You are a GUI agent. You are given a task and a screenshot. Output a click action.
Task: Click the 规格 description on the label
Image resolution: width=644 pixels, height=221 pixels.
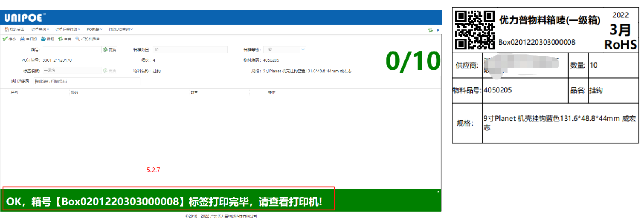tap(559, 123)
